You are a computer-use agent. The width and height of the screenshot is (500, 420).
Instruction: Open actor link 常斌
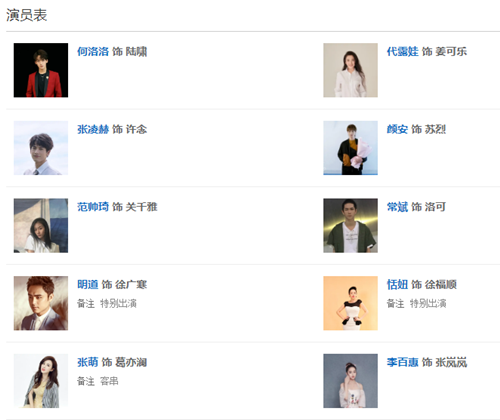(397, 207)
